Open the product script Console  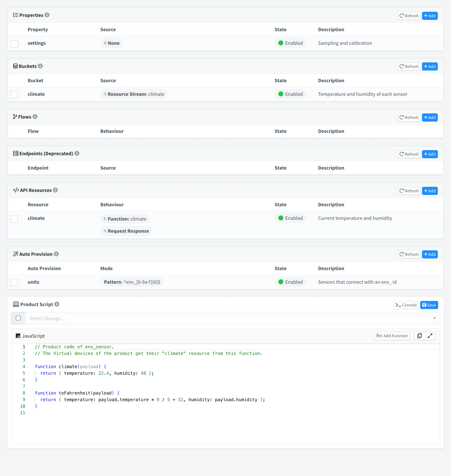pyautogui.click(x=406, y=305)
